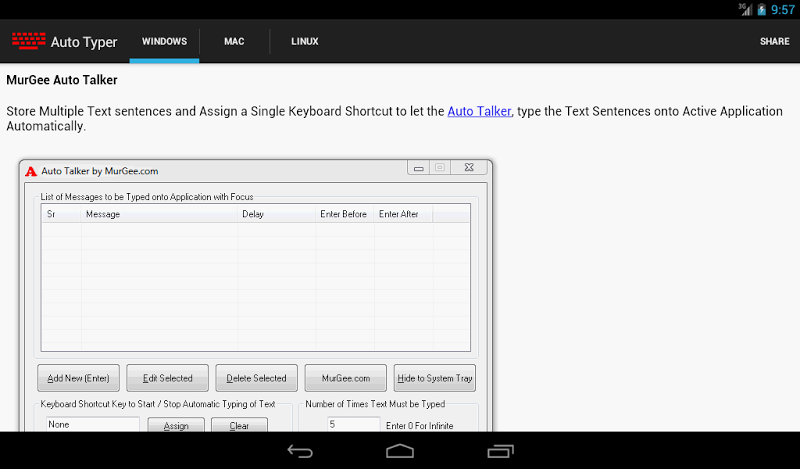Tap the MurGee Auto Talker heading
Screen dimensions: 800x469
pos(62,80)
